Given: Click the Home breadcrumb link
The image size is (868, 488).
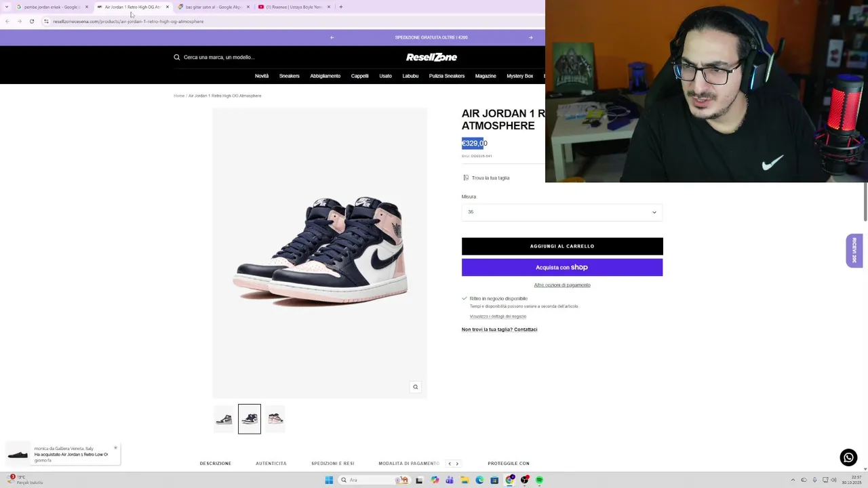Looking at the screenshot, I should pyautogui.click(x=179, y=96).
